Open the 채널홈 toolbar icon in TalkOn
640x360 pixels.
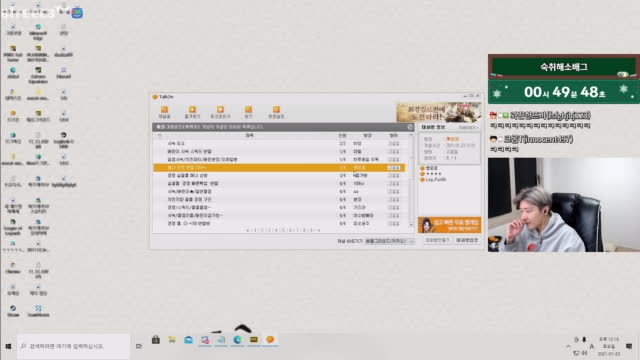click(x=164, y=112)
